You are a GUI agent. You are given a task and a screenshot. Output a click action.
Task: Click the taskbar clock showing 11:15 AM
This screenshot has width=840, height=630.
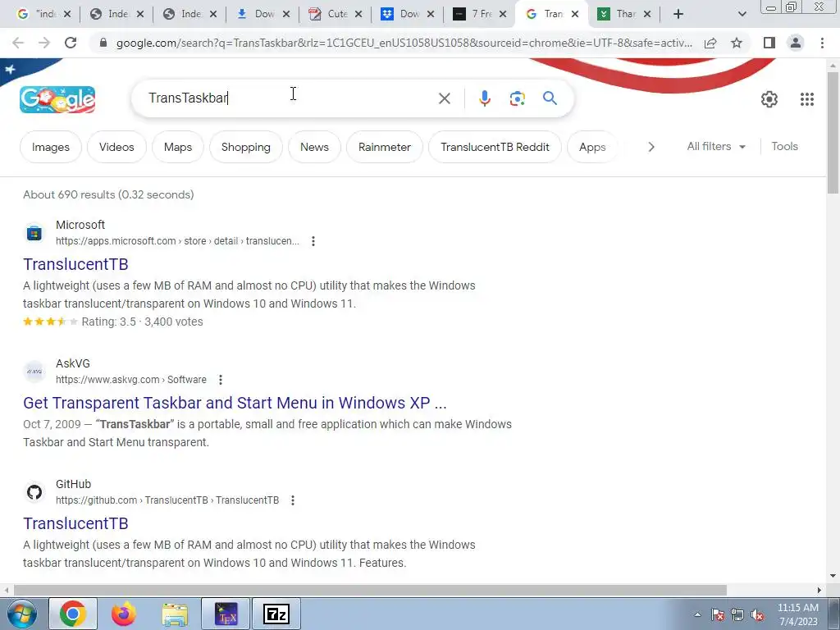coord(797,614)
